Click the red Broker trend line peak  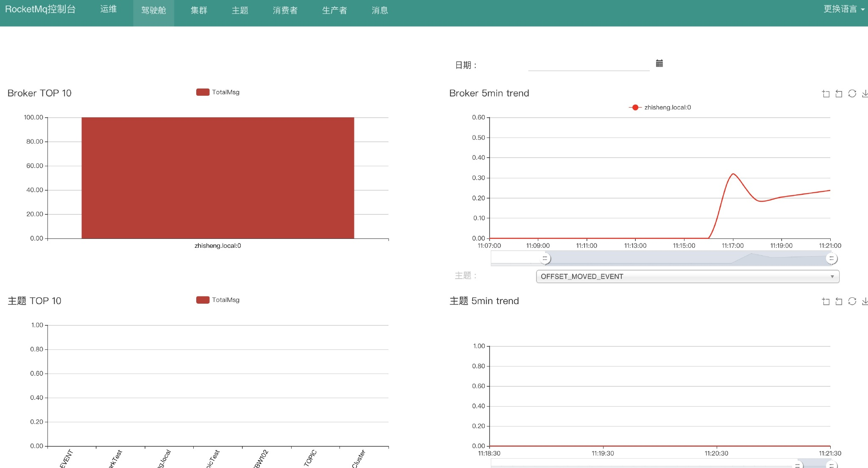click(x=733, y=174)
